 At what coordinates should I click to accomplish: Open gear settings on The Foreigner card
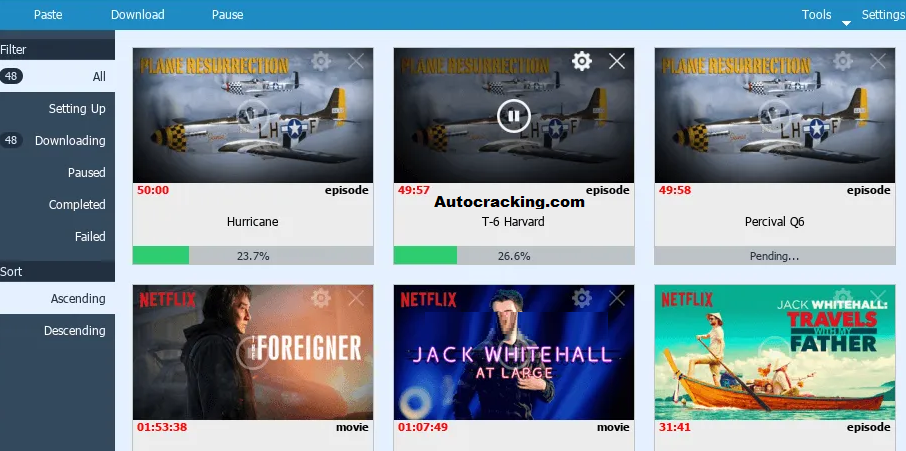(321, 298)
